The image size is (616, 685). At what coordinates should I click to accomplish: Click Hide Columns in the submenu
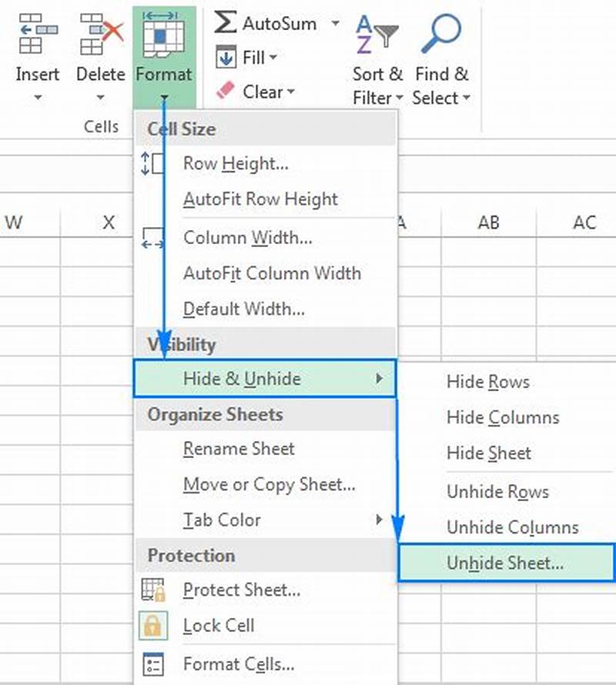[503, 417]
